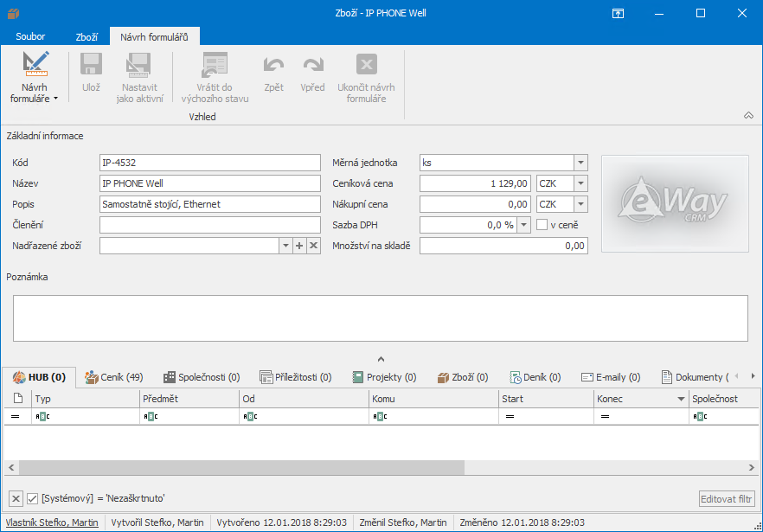Click the Editovat filtr button
763x532 pixels.
(x=727, y=499)
